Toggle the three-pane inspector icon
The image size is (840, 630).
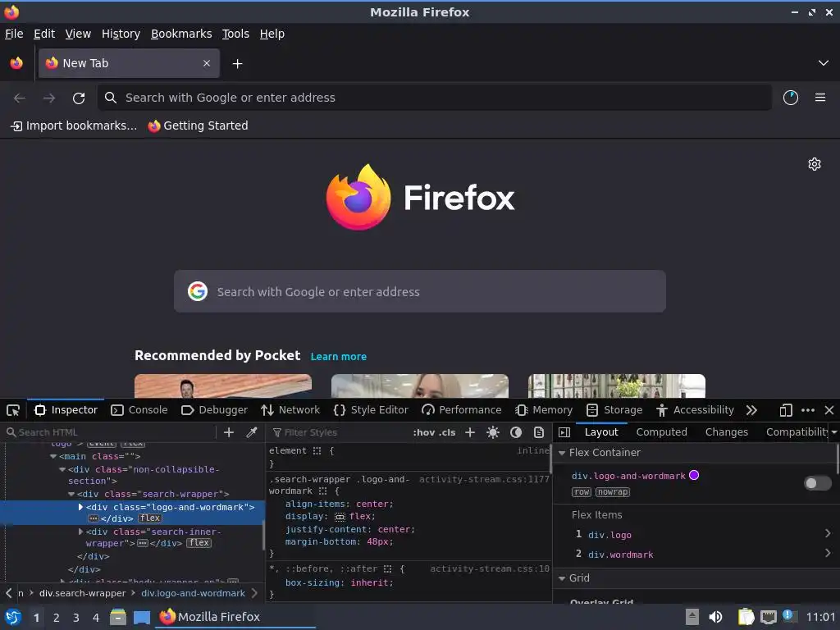[x=564, y=432]
